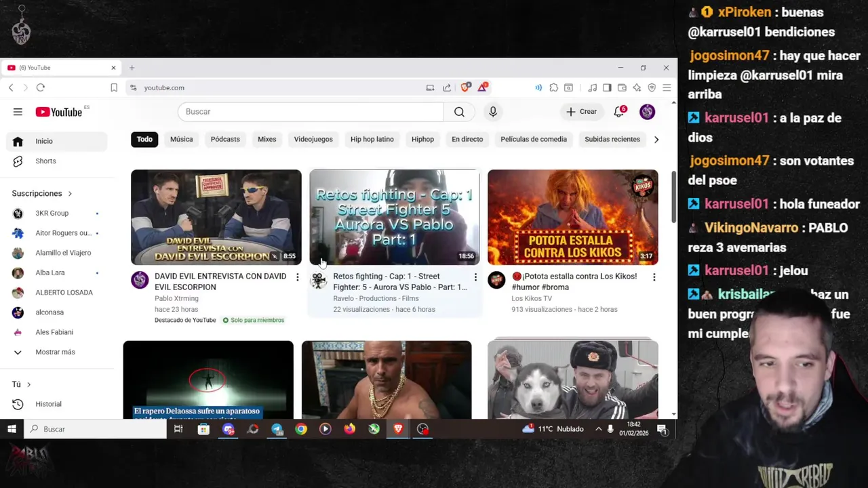
Task: Click Los Kikos TV channel avatar
Action: tap(496, 280)
